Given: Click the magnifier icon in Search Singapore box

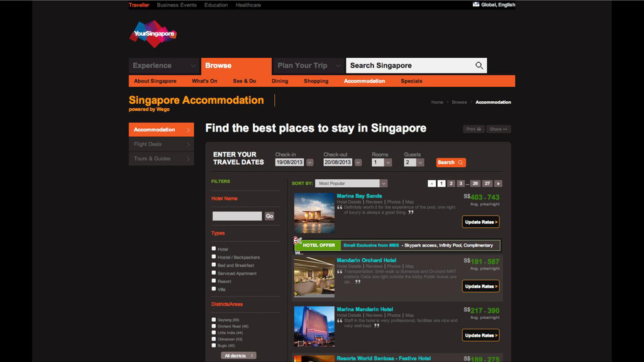Looking at the screenshot, I should [479, 65].
